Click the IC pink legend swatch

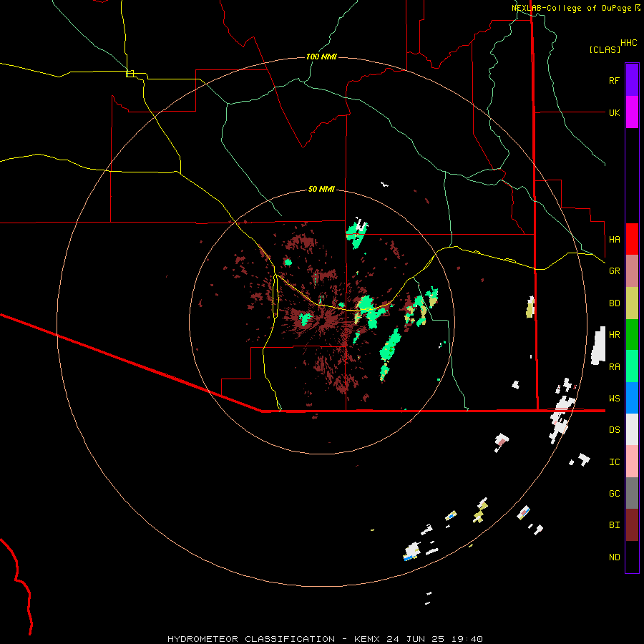point(632,462)
